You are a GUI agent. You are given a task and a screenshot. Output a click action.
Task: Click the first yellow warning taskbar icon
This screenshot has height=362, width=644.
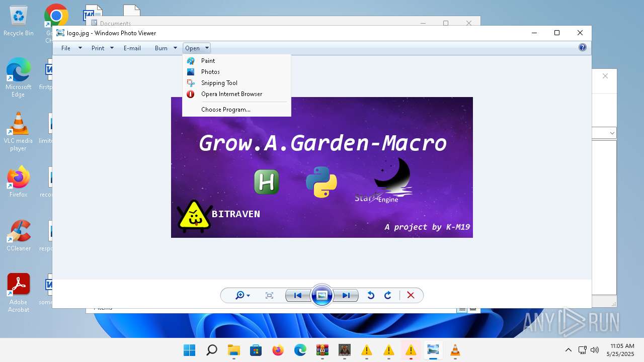click(367, 350)
